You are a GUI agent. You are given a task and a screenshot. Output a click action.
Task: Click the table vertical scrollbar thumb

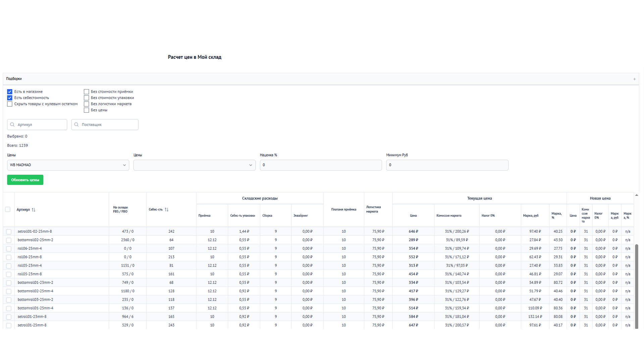point(636,286)
